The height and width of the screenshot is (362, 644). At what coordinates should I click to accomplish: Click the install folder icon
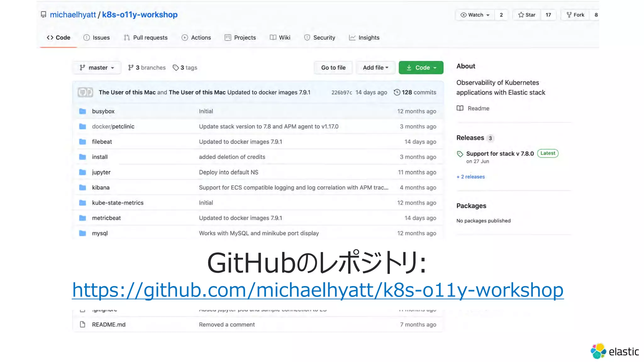point(82,157)
